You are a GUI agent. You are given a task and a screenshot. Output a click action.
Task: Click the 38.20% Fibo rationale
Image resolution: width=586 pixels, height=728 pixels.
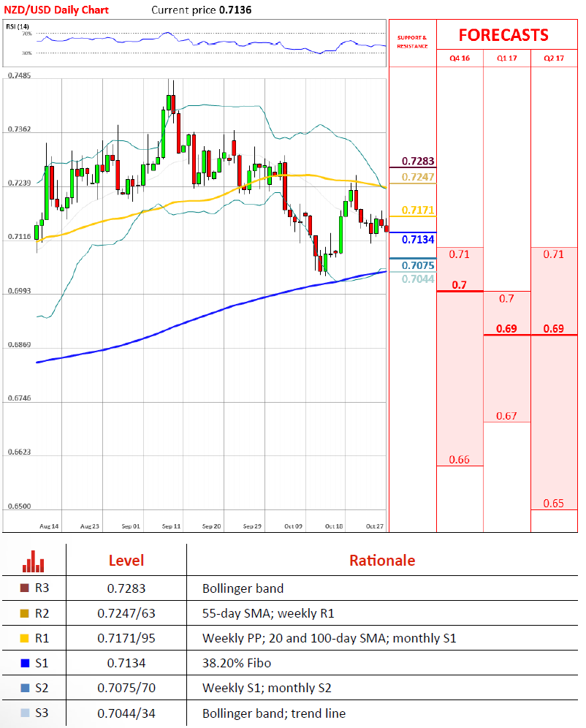pyautogui.click(x=237, y=663)
